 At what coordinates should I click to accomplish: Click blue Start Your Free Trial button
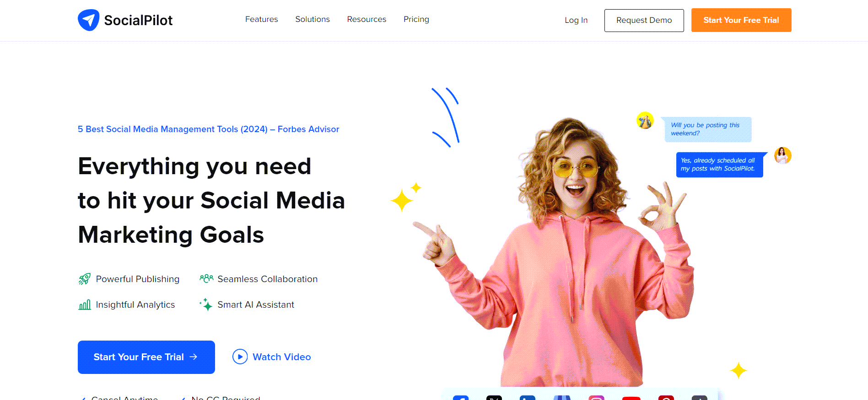(146, 357)
